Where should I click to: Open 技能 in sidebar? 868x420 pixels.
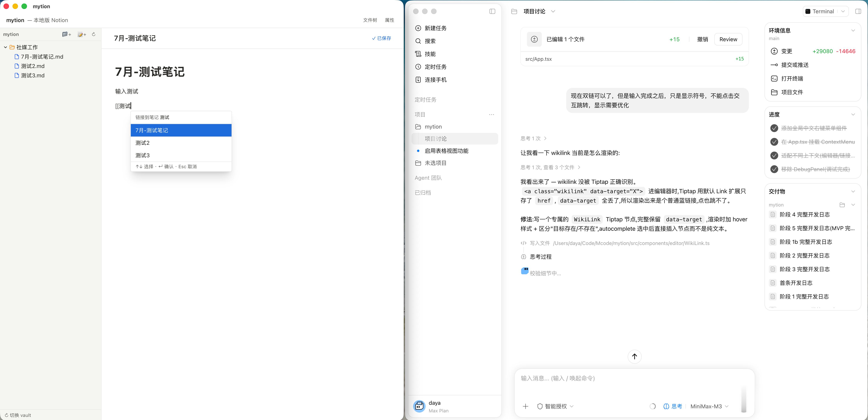[x=430, y=54]
